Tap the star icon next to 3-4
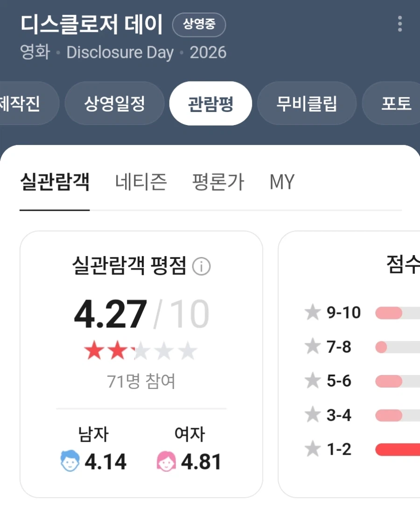Viewport: 420px width, 507px height. click(x=313, y=415)
